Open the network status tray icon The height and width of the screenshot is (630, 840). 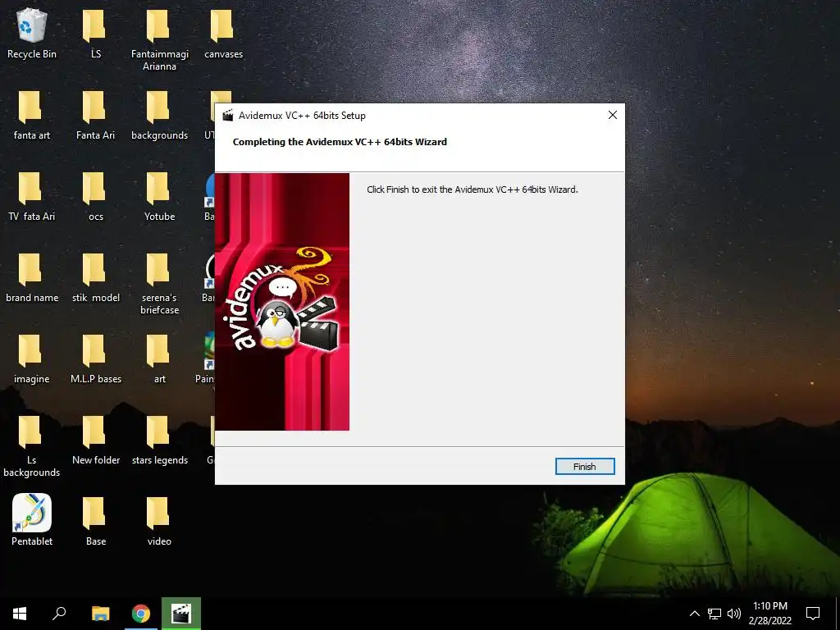(714, 614)
